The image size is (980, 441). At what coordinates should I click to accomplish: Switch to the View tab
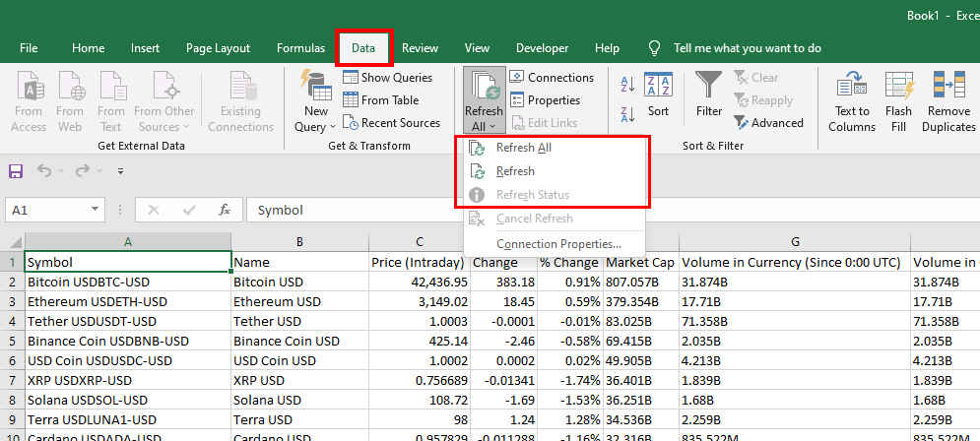(477, 48)
